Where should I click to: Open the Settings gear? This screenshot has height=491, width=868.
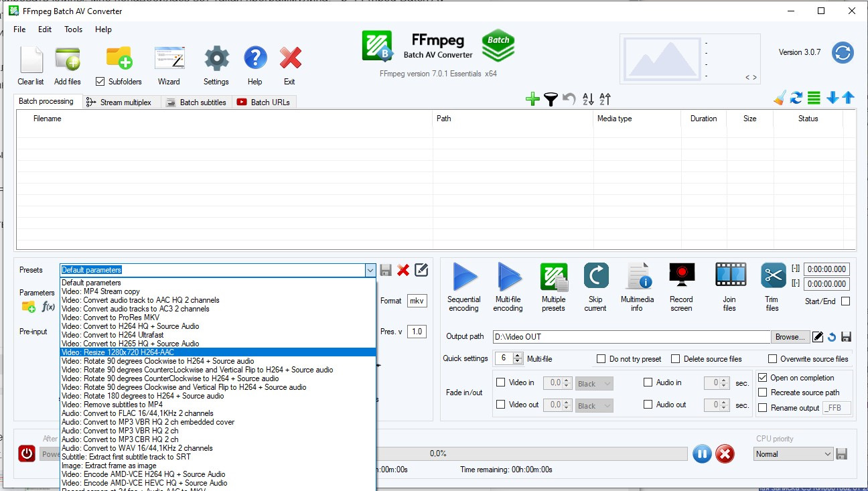(216, 59)
